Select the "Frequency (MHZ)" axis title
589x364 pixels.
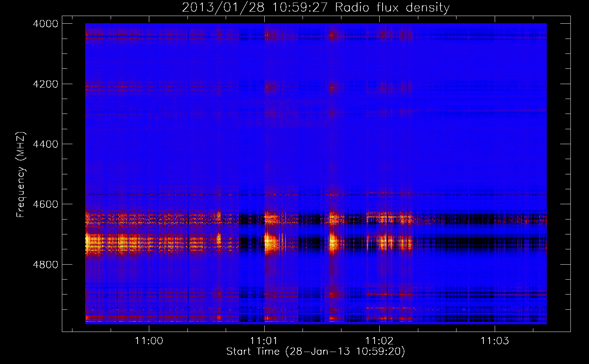tap(21, 175)
